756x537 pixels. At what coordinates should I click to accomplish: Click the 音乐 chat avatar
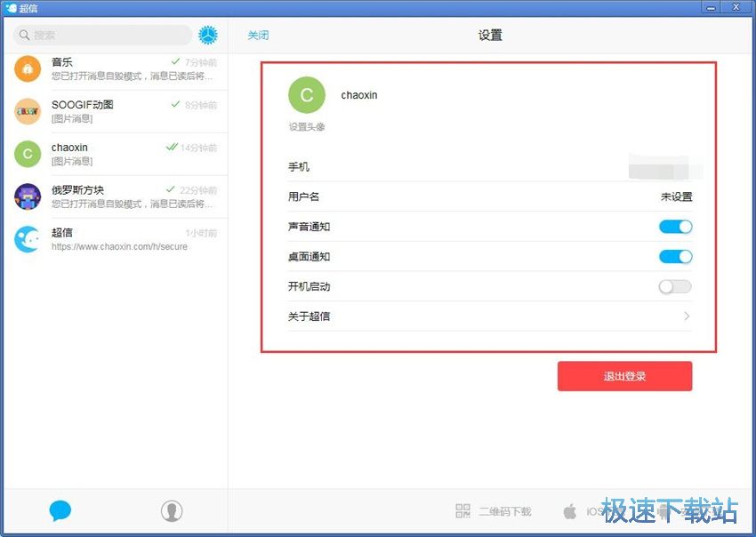coord(28,69)
